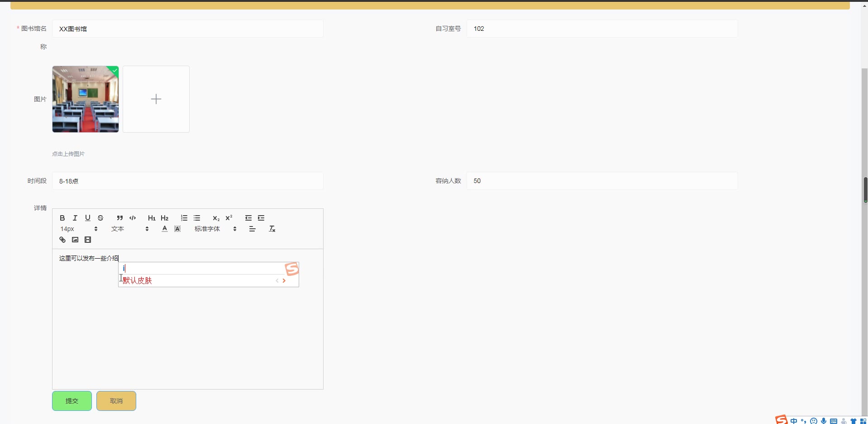Open the IME skin shirt icon
The height and width of the screenshot is (424, 868).
point(854,421)
